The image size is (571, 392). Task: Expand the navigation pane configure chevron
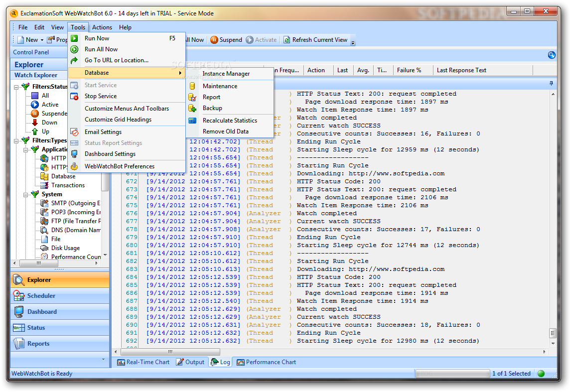coord(104,360)
